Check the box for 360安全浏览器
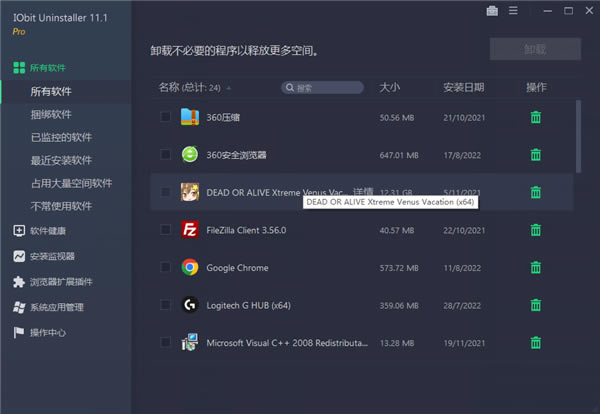The image size is (600, 414). point(165,154)
